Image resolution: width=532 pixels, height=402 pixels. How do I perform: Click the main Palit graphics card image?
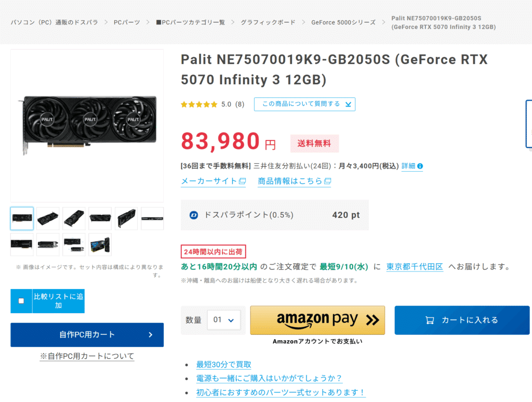tap(87, 126)
